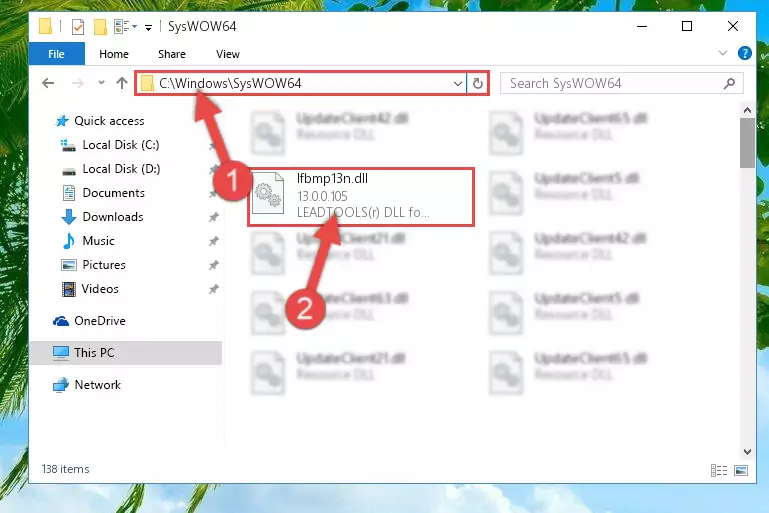Click the scroll up arrow of file list

tap(747, 110)
